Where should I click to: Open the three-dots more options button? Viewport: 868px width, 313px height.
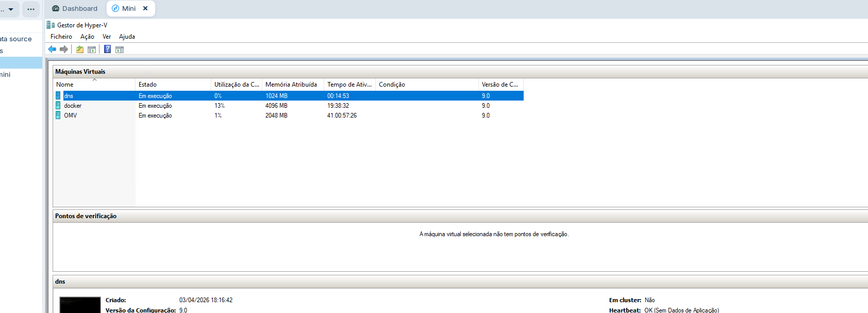(31, 9)
